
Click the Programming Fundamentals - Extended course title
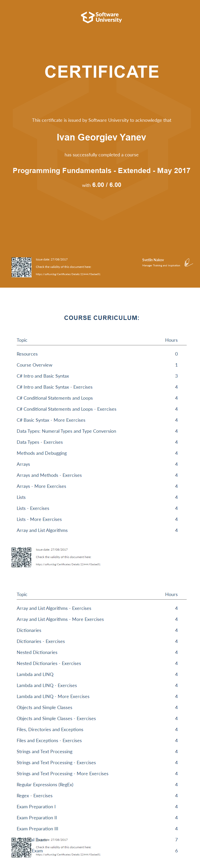101,171
